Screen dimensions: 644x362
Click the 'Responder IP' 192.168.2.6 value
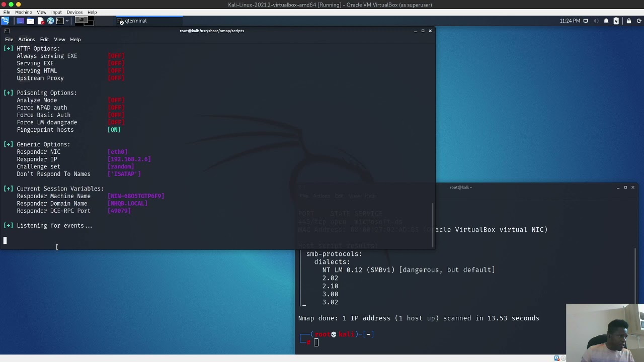129,159
